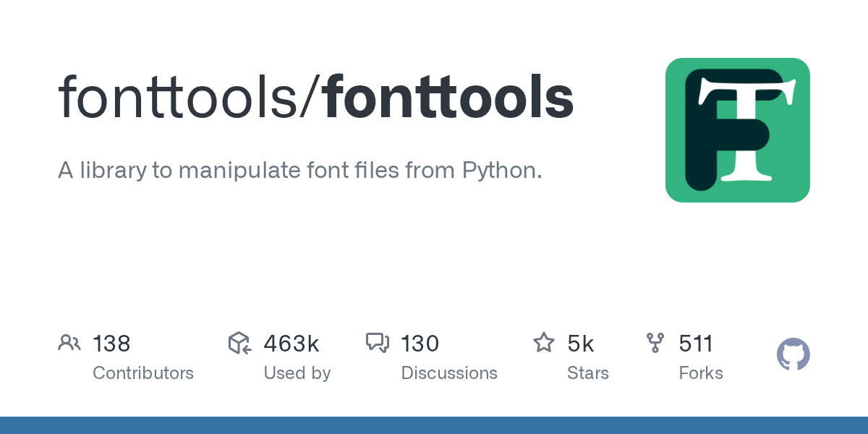This screenshot has width=868, height=434.
Task: Select the 130 discussions count
Action: 420,344
